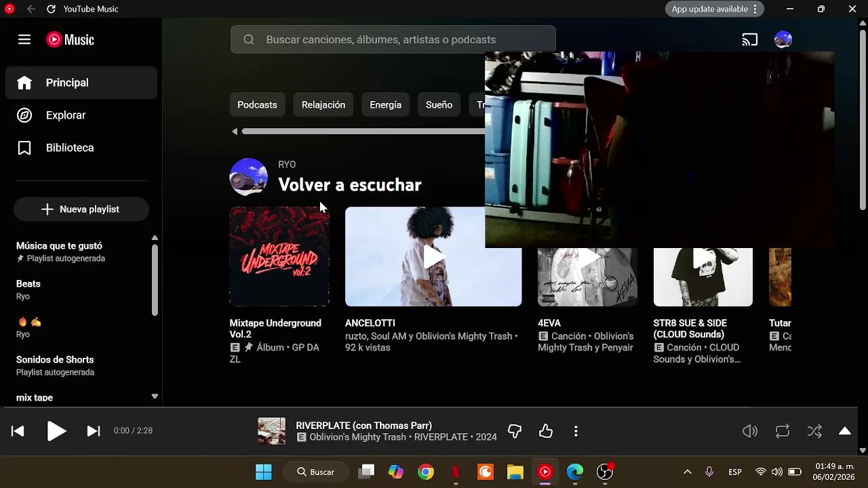Click the Oblivion's Mighty Trash artist text
Viewport: 868px width, 488px height.
coord(357,437)
